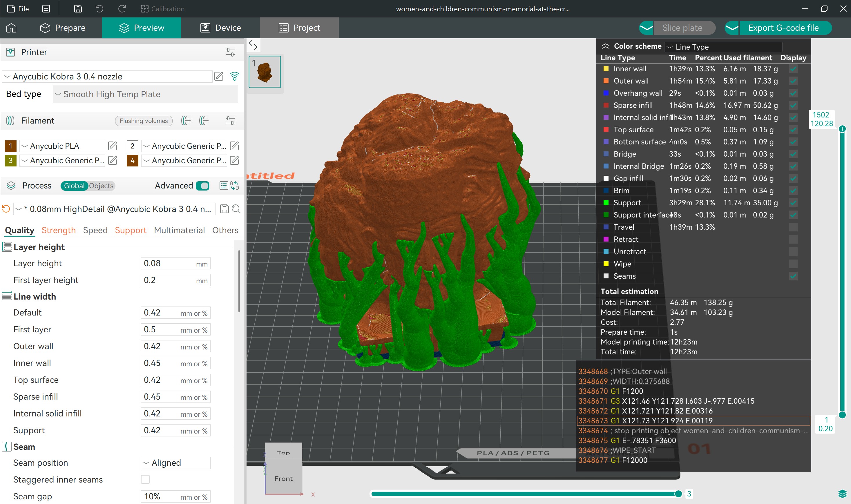Click filament 1 brown color swatch
Screen dimensions: 851x504
coord(10,146)
